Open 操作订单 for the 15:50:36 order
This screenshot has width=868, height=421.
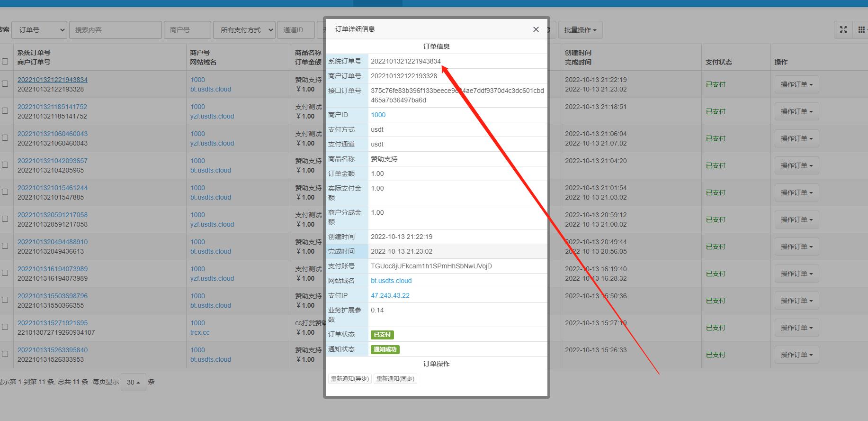(x=796, y=301)
